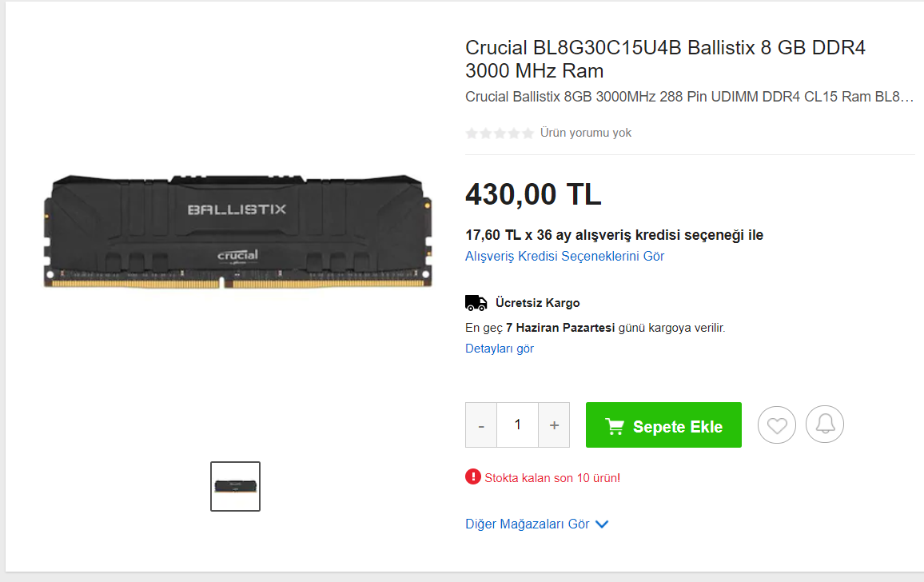Viewport: 924px width, 582px height.
Task: Click the quantity input field
Action: pos(517,425)
